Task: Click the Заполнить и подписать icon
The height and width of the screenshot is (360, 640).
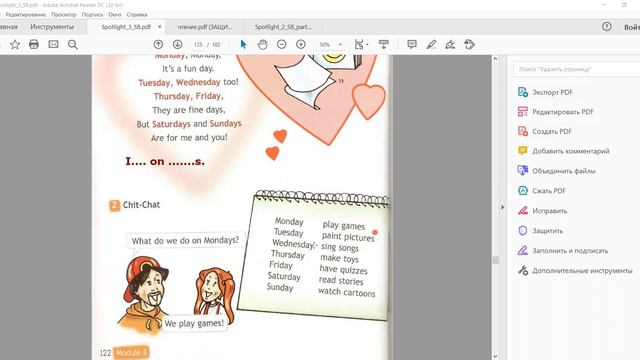Action: click(523, 250)
